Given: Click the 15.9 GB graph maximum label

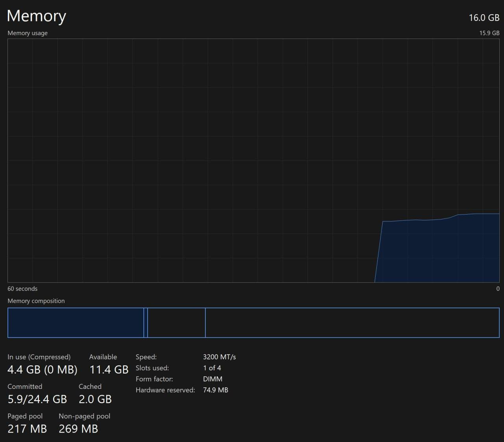Looking at the screenshot, I should click(x=489, y=33).
